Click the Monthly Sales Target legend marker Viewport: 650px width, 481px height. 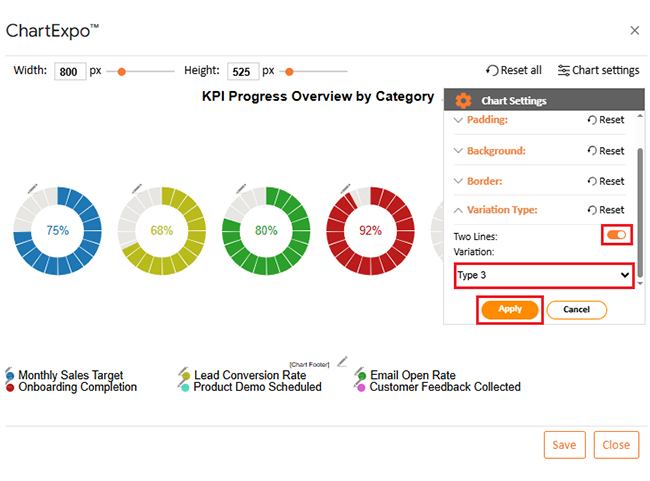pyautogui.click(x=10, y=376)
